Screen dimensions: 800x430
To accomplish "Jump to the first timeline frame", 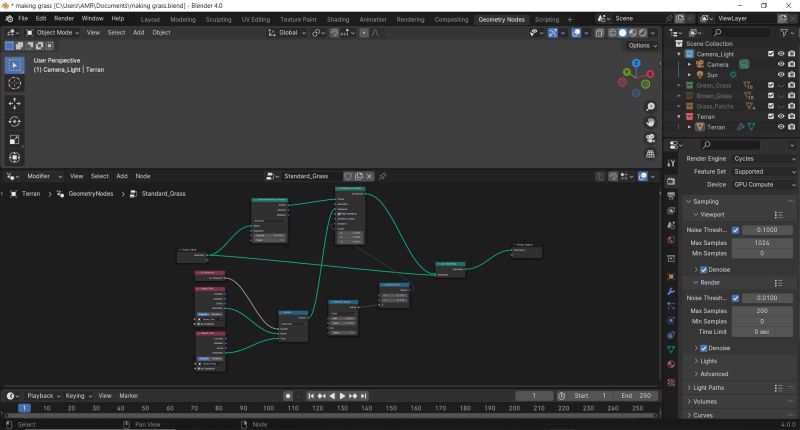I will pos(311,396).
